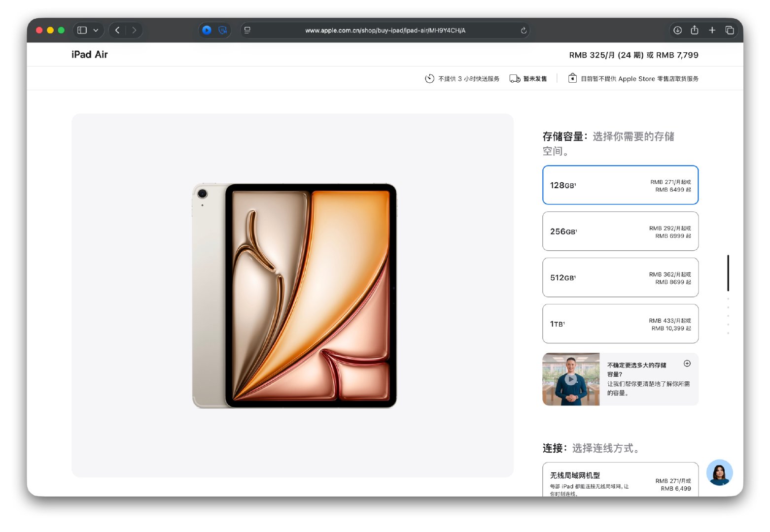Show the tab overview icon

[x=730, y=30]
